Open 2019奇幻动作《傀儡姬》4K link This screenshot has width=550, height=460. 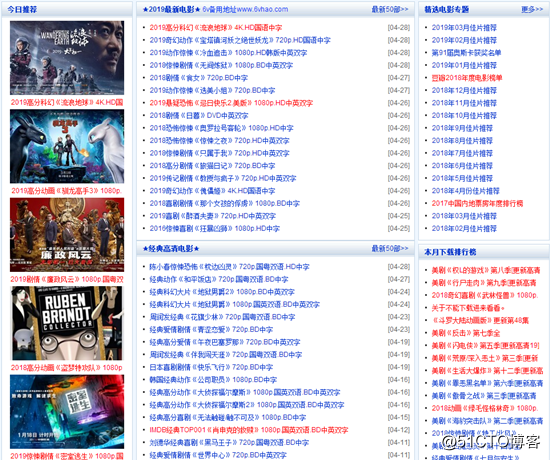pyautogui.click(x=212, y=191)
